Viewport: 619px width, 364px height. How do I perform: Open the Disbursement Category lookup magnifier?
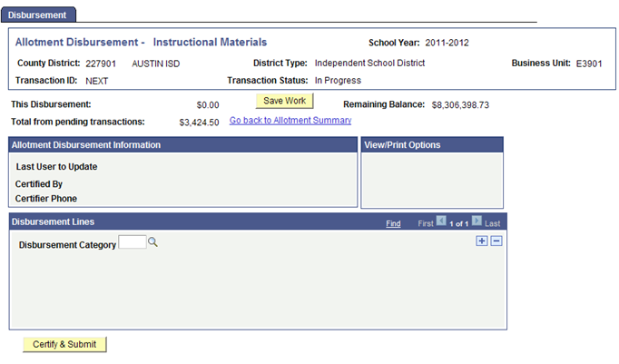coord(152,242)
